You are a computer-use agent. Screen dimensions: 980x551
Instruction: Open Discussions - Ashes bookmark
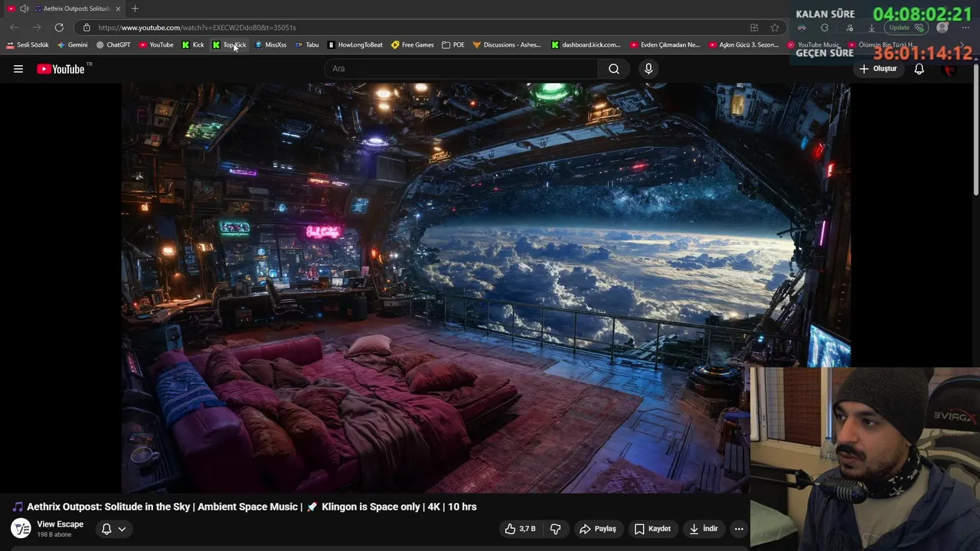(x=507, y=45)
